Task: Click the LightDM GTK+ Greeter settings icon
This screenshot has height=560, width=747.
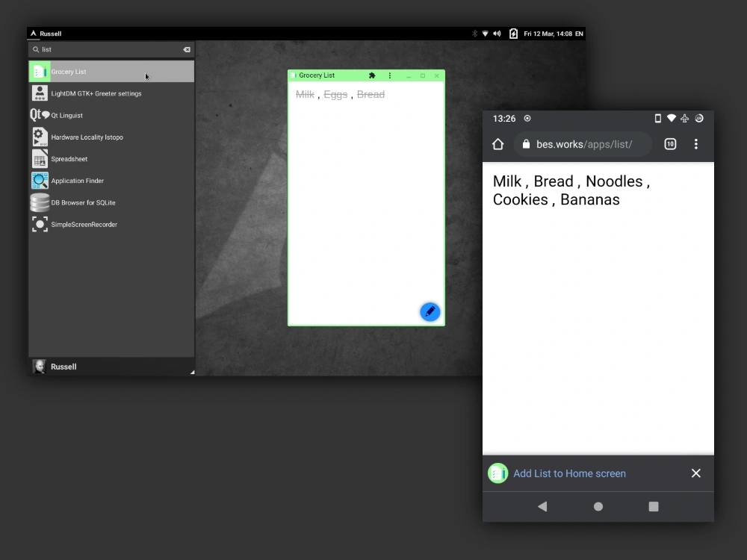Action: coord(40,93)
